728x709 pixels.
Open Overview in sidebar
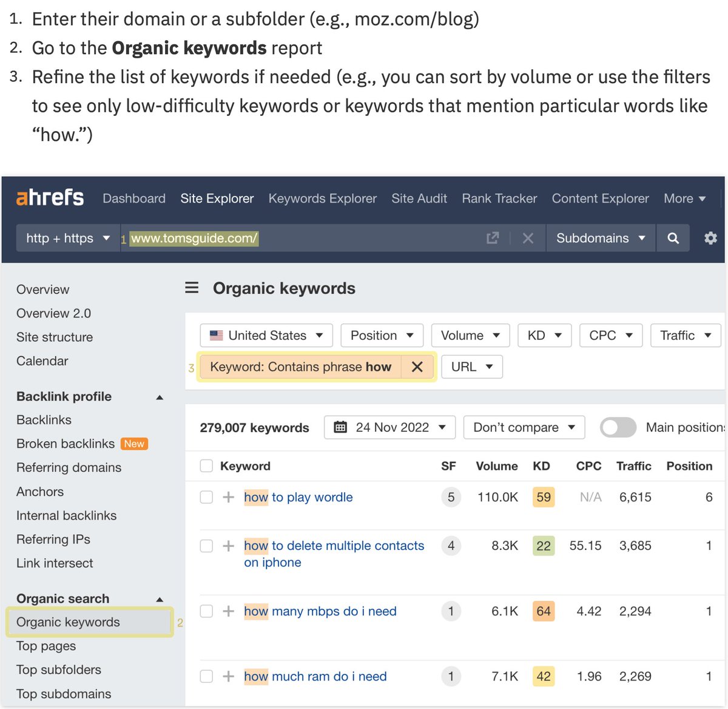pyautogui.click(x=43, y=290)
